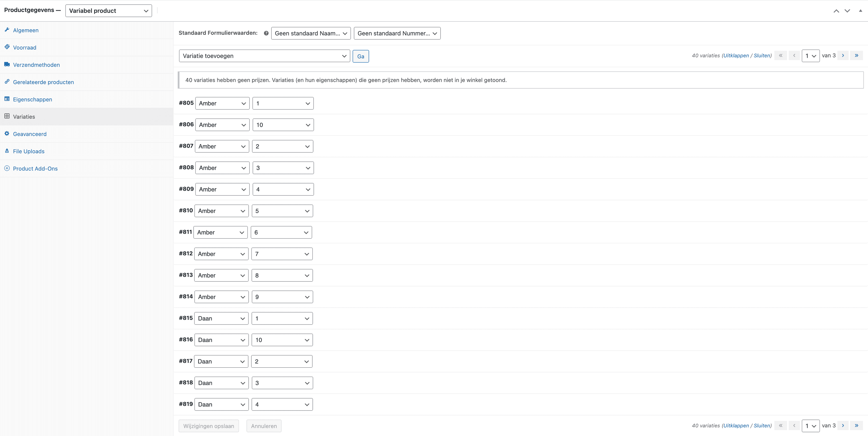Screen dimensions: 868x436
Task: Click the top Sluiten link
Action: pos(762,56)
